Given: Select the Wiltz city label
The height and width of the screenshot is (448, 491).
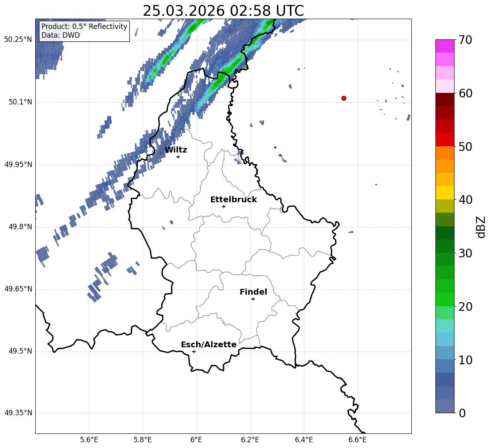Looking at the screenshot, I should [x=176, y=150].
